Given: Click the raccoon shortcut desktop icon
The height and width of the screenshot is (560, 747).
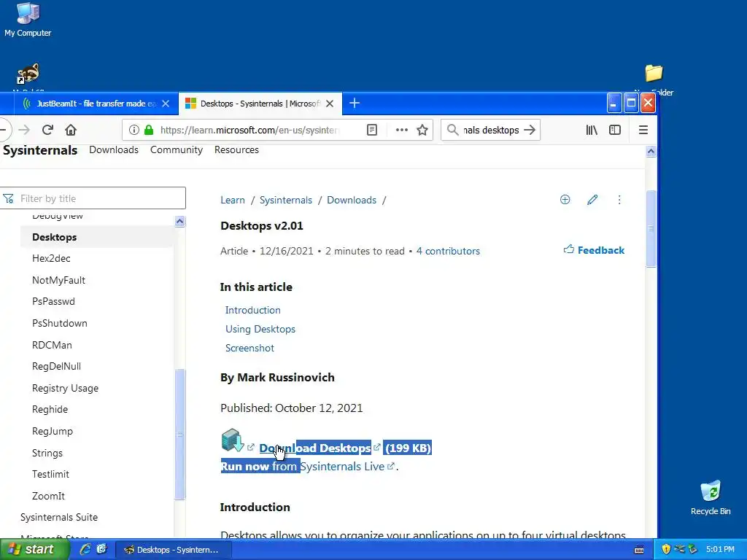Looking at the screenshot, I should point(28,74).
